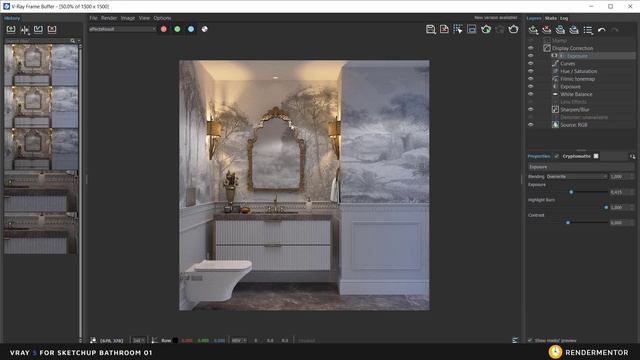The height and width of the screenshot is (360, 640).
Task: Toggle visibility of White Balance layer
Action: 531,94
